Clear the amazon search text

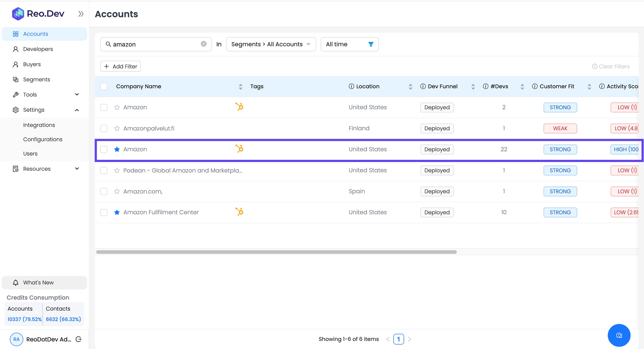[x=204, y=44]
